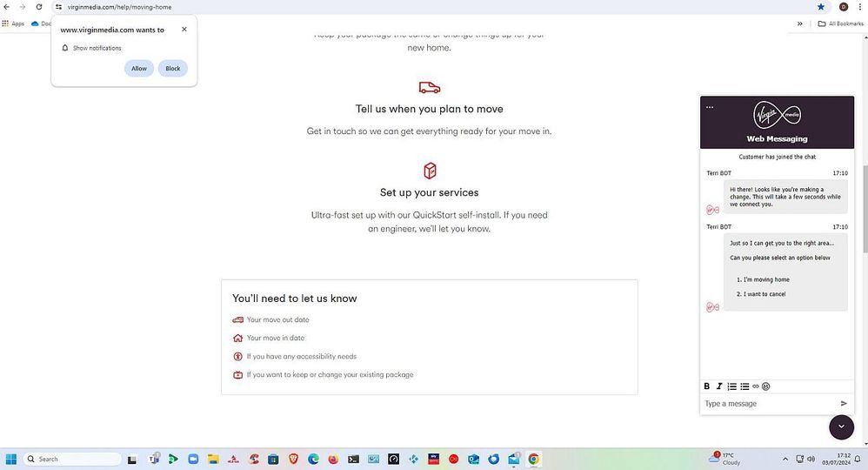Open All Bookmarks folder

pyautogui.click(x=840, y=23)
